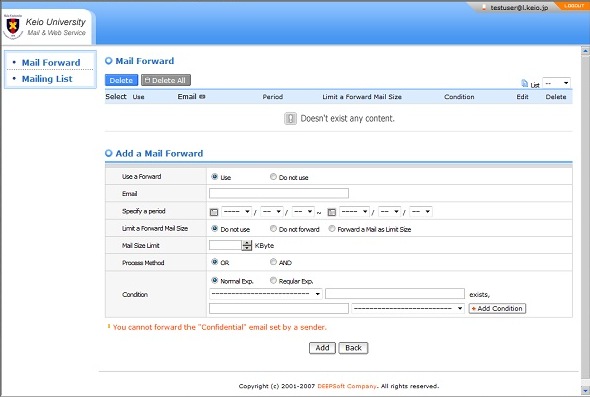Click the Condition column header
The height and width of the screenshot is (397, 590).
point(459,97)
